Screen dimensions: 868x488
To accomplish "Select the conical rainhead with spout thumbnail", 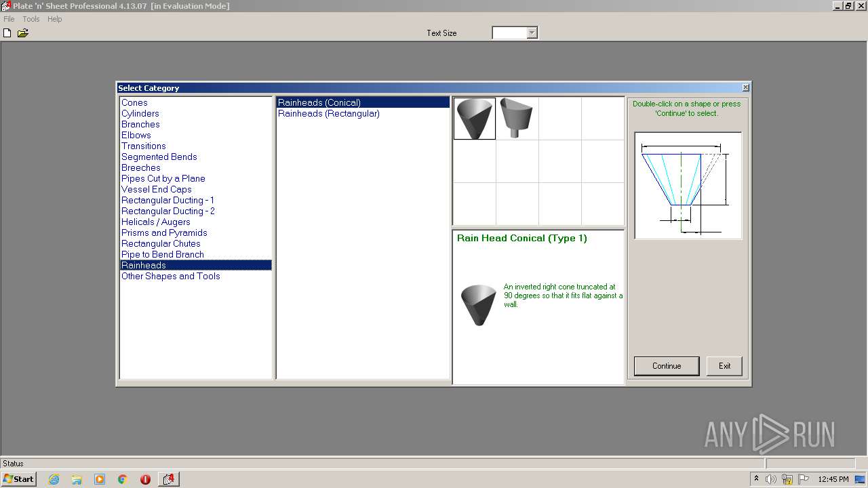I will pos(517,119).
